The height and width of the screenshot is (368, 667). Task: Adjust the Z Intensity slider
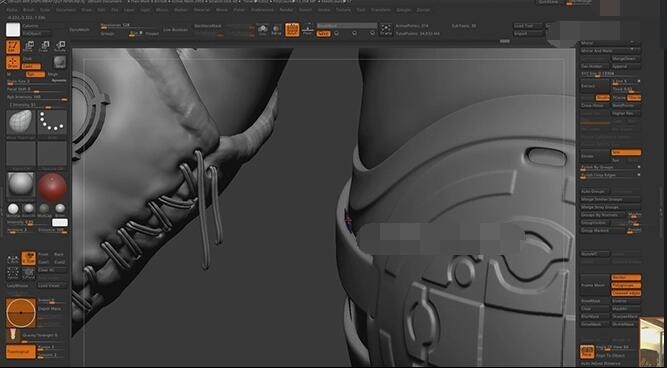tap(37, 106)
